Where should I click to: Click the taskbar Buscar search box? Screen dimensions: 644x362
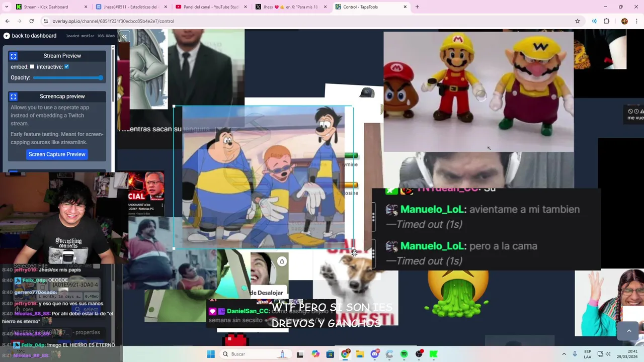point(255,354)
